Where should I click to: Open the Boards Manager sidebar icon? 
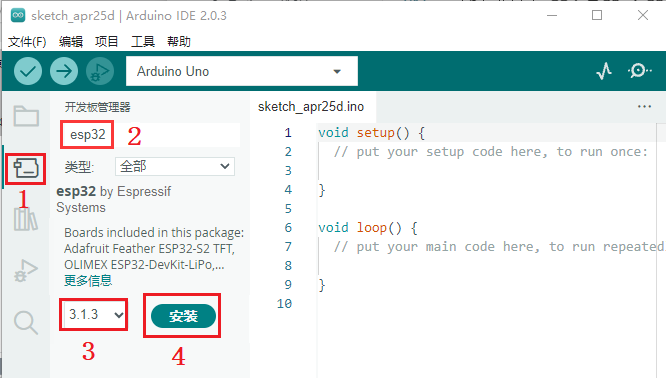tap(26, 169)
